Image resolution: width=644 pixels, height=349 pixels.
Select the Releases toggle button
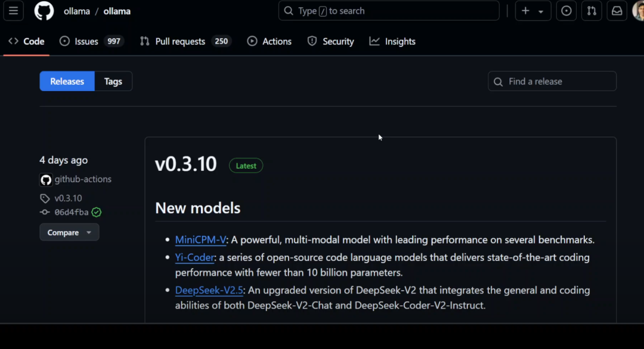67,81
